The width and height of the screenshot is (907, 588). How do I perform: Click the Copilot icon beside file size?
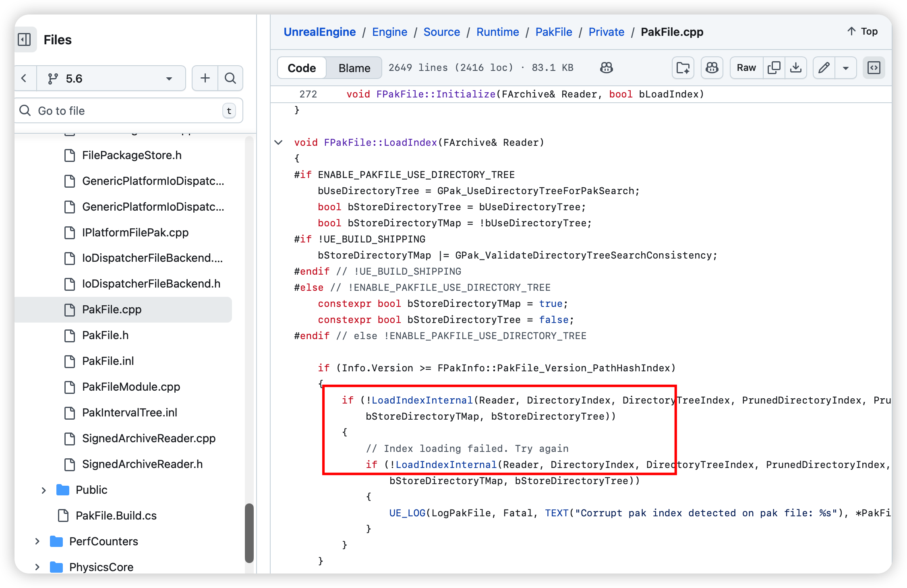606,68
